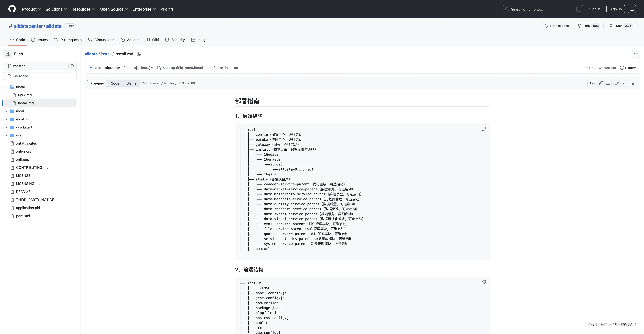Expand the moat_ui folder
Viewport: 644px width, 334px height.
point(6,119)
